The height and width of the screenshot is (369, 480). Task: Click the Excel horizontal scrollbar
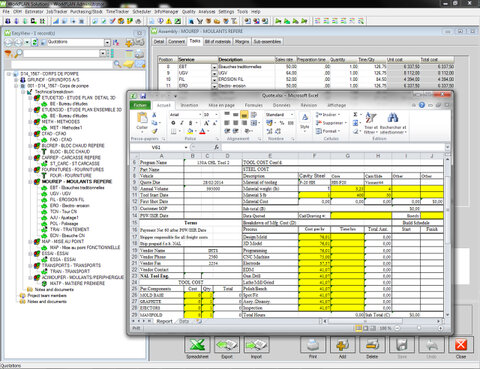tap(382, 321)
